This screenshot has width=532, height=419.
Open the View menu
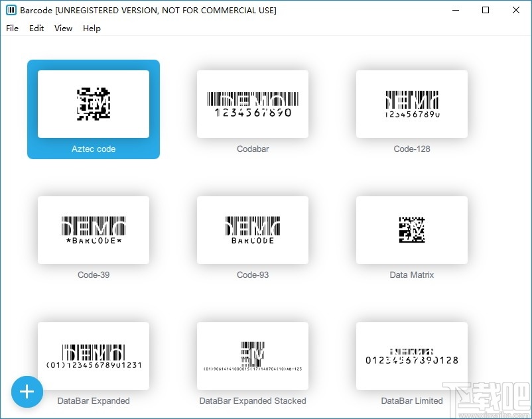click(63, 28)
